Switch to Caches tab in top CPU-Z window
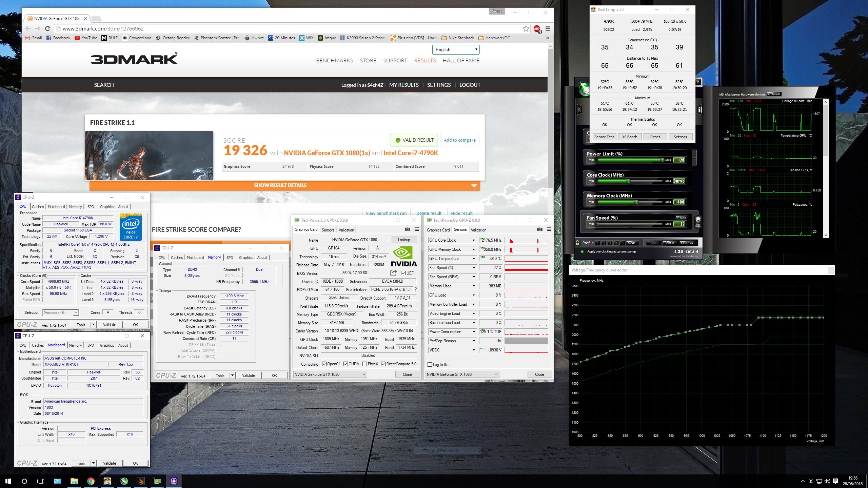Screen dimensions: 868x488 (38, 207)
